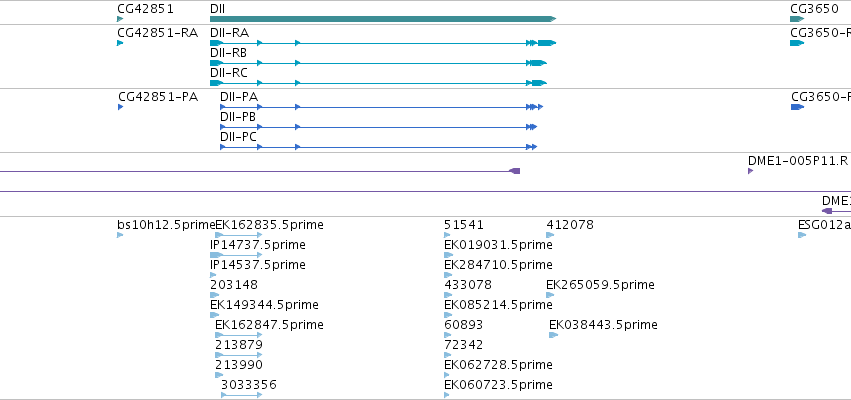The image size is (851, 400).
Task: Click the DME1-005P11.R feature label
Action: click(x=798, y=161)
